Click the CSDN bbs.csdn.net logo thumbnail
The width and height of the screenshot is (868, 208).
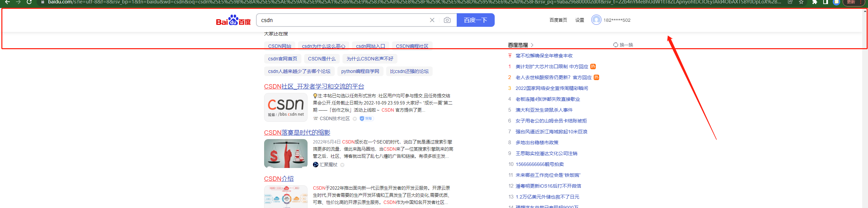tap(286, 107)
